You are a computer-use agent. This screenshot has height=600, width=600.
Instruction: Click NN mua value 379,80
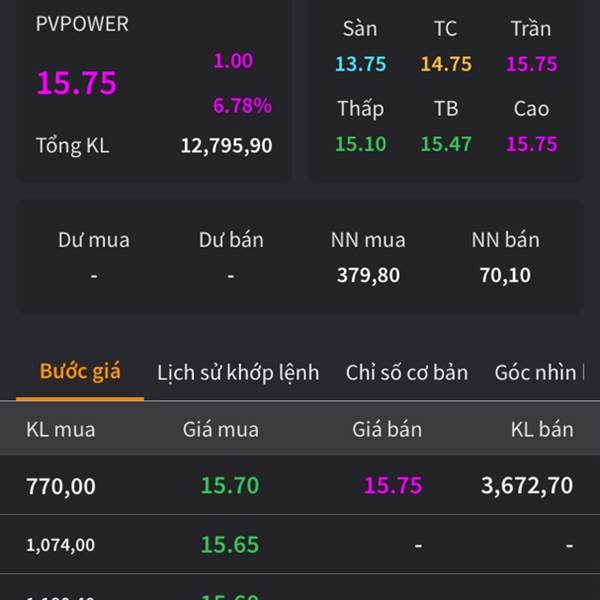click(368, 276)
